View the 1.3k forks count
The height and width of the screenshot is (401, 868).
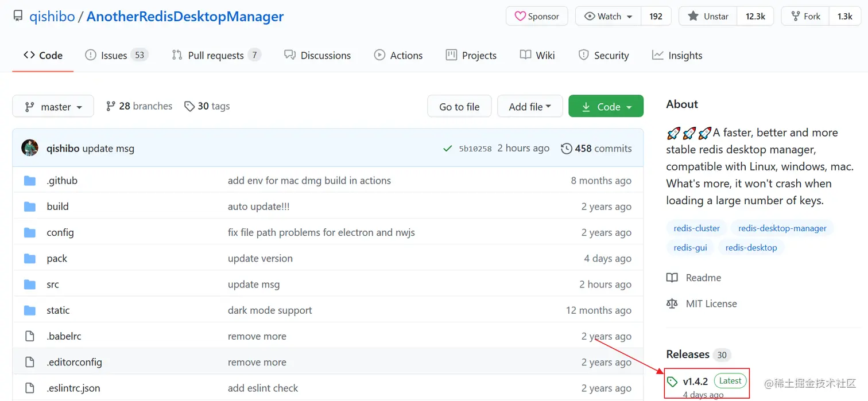click(x=845, y=16)
